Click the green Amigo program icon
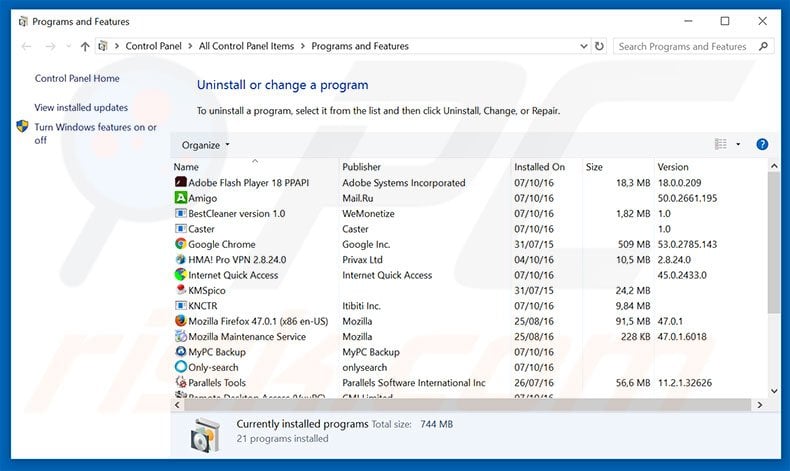The height and width of the screenshot is (471, 790). click(180, 197)
